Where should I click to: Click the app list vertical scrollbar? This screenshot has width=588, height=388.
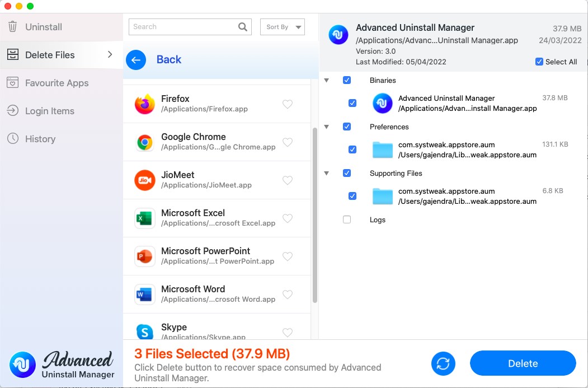pyautogui.click(x=314, y=213)
